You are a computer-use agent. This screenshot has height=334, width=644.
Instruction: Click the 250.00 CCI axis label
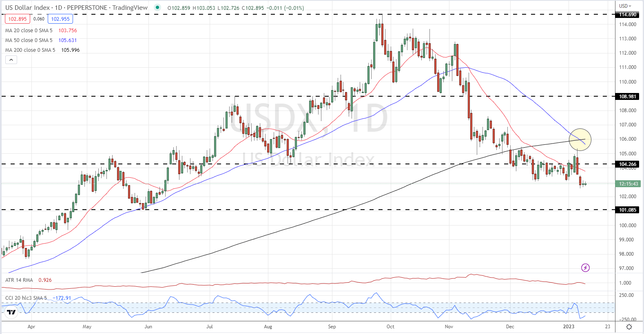[627, 295]
